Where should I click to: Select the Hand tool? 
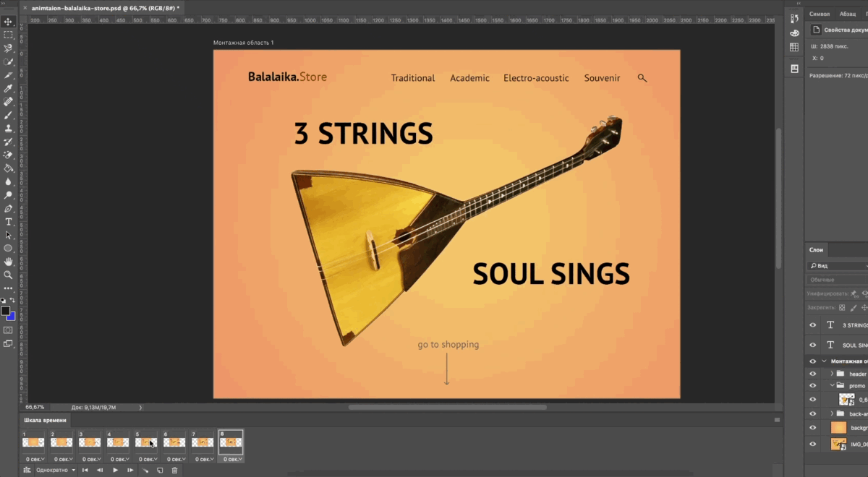pyautogui.click(x=9, y=262)
